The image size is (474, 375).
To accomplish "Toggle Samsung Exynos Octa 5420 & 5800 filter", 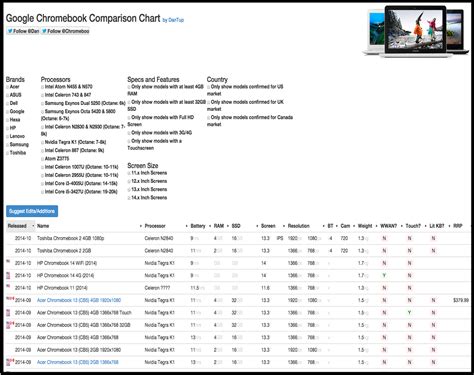I will tap(42, 112).
